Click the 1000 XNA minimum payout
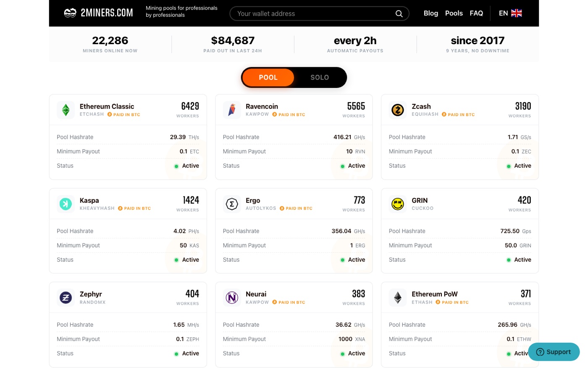 point(352,339)
